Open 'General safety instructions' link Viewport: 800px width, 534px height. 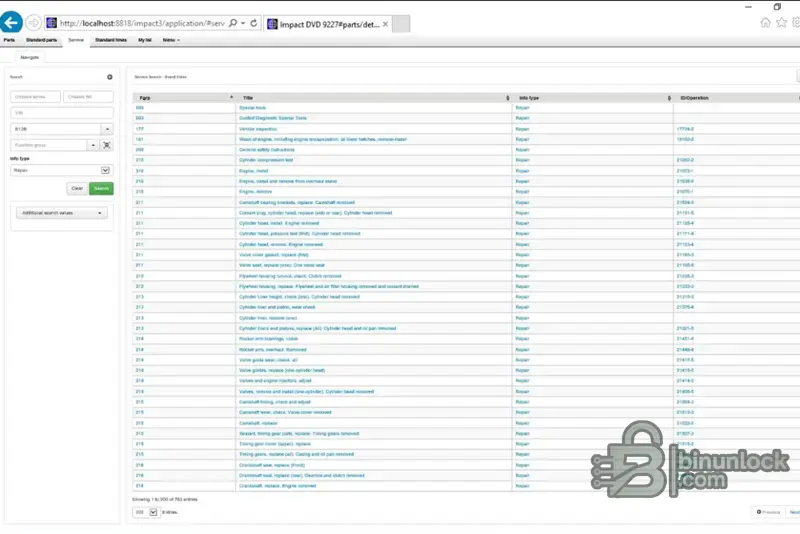[x=267, y=150]
